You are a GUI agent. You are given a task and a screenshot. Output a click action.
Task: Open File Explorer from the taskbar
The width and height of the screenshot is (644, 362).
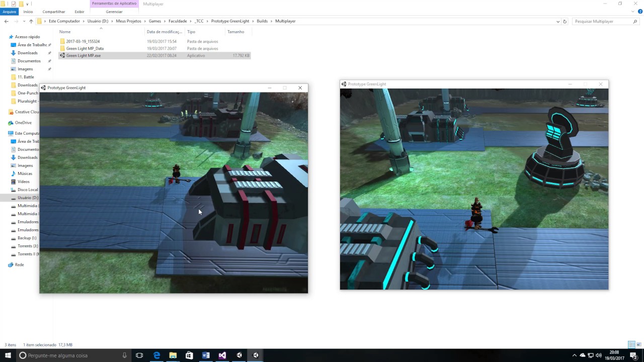(x=173, y=355)
